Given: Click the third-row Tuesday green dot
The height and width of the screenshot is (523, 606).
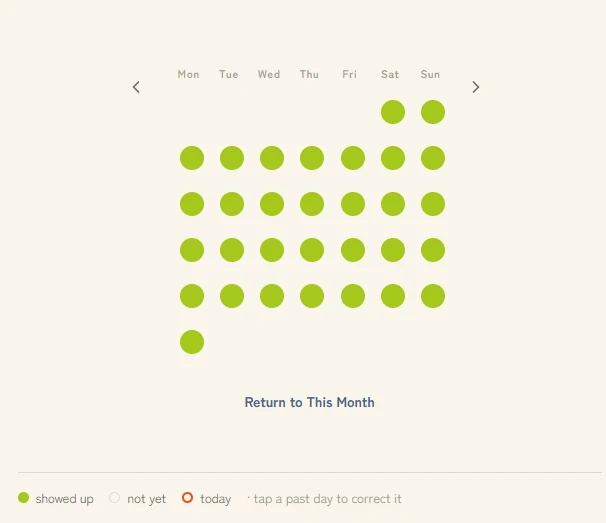Looking at the screenshot, I should (x=232, y=204).
